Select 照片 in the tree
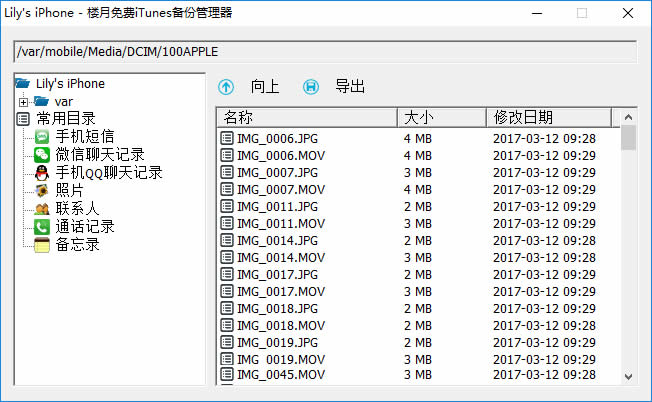 [69, 191]
